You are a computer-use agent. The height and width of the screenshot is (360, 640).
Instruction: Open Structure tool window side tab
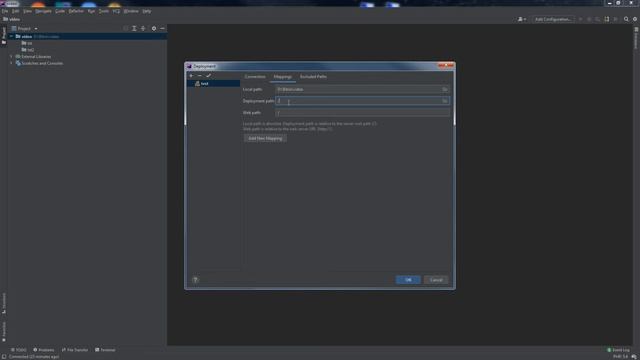(x=4, y=303)
